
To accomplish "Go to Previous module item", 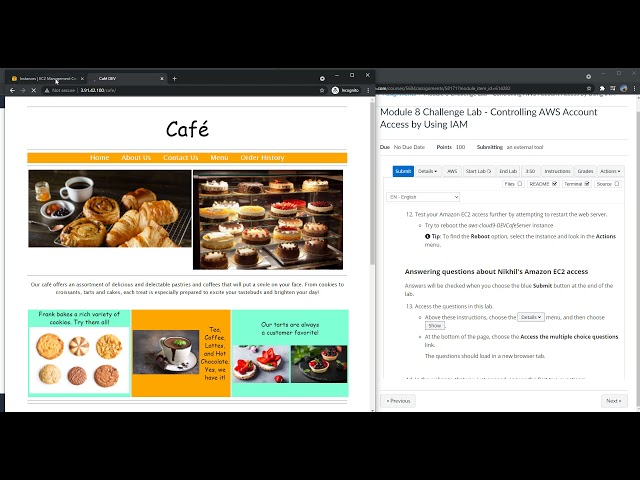I will [x=398, y=401].
